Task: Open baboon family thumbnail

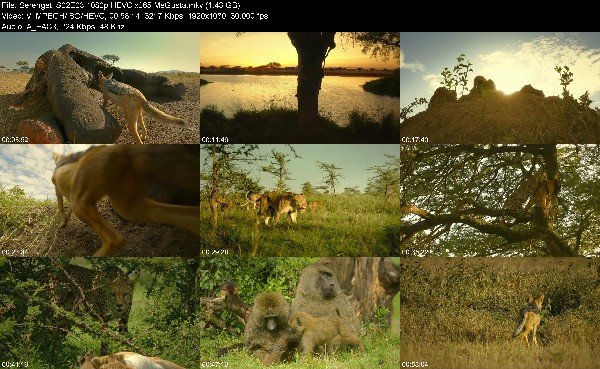Action: tap(300, 313)
